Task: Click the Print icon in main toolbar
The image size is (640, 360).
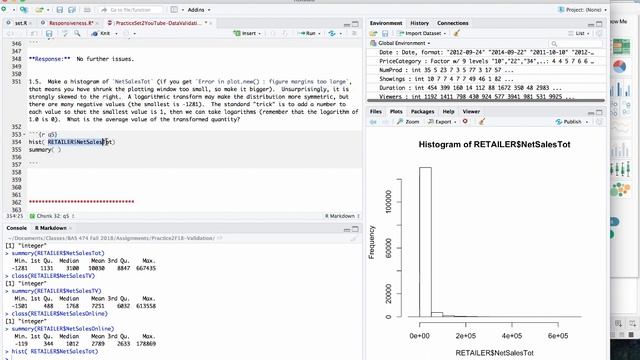Action: click(87, 9)
